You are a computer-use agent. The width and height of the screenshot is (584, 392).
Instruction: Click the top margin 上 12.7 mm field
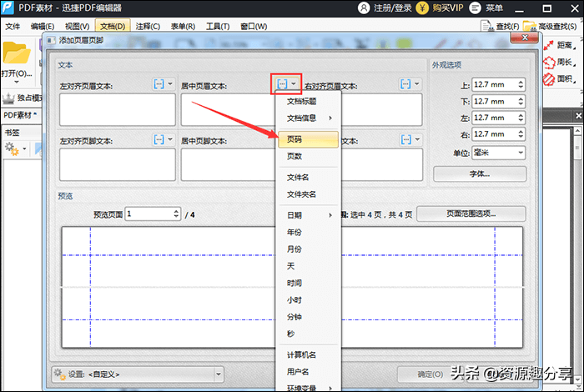(x=495, y=84)
